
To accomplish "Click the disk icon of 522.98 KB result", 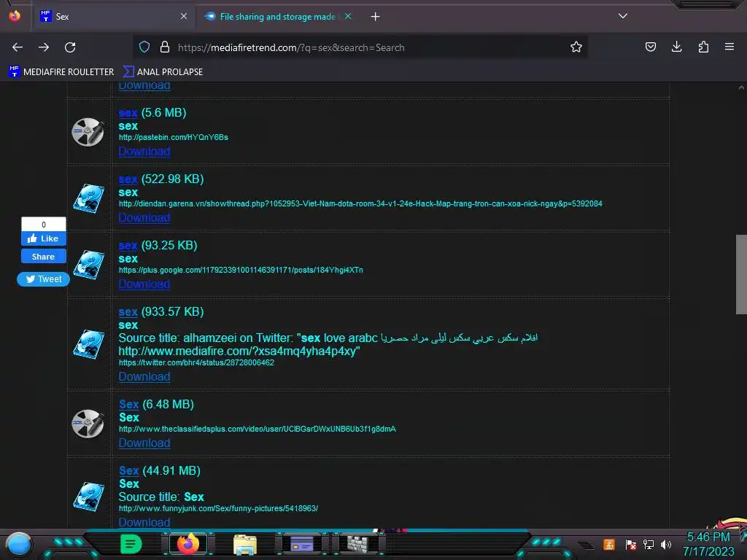I will click(88, 198).
